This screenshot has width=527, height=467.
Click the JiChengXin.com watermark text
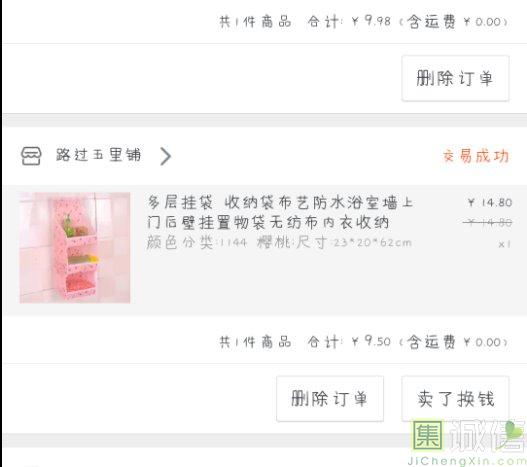click(x=467, y=461)
